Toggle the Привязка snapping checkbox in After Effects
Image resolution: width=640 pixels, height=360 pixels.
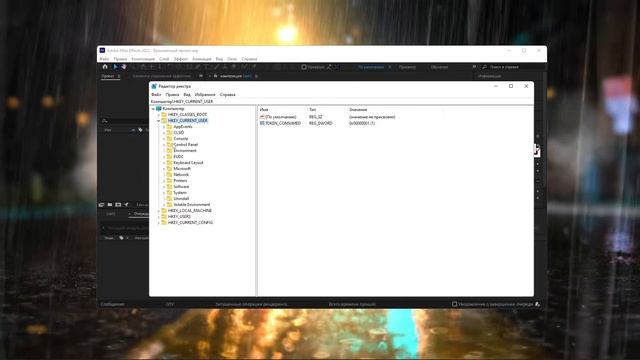pos(304,67)
